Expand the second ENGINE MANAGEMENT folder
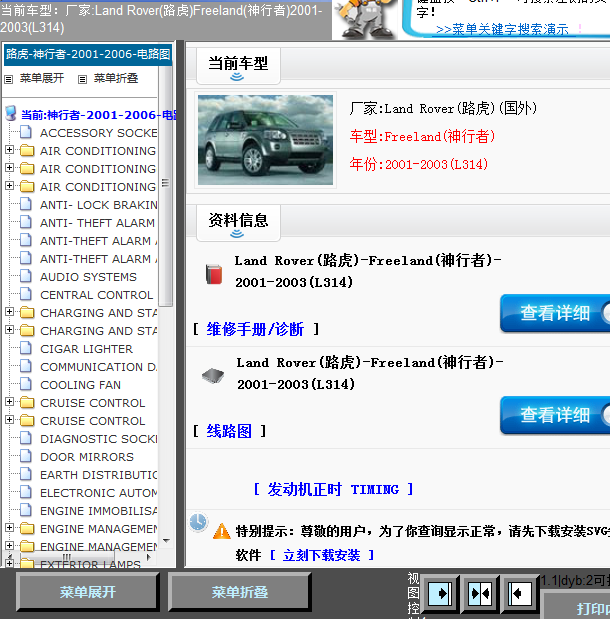 (x=9, y=546)
